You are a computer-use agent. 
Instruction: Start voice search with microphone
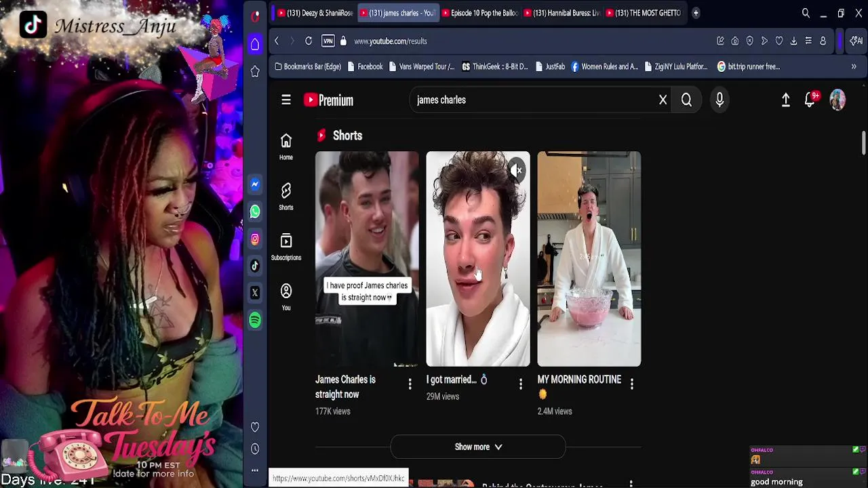click(x=719, y=100)
